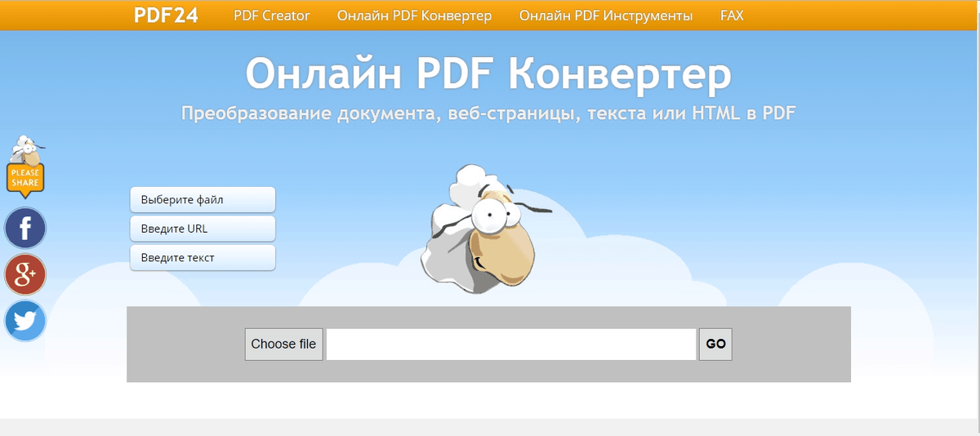The height and width of the screenshot is (436, 980).
Task: Select the Введите текст tab
Action: [203, 258]
